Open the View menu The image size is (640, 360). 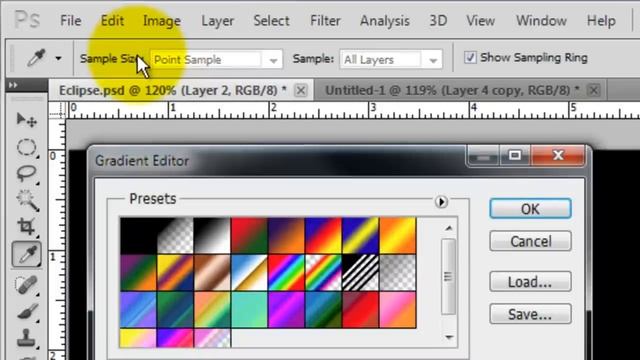click(x=480, y=20)
